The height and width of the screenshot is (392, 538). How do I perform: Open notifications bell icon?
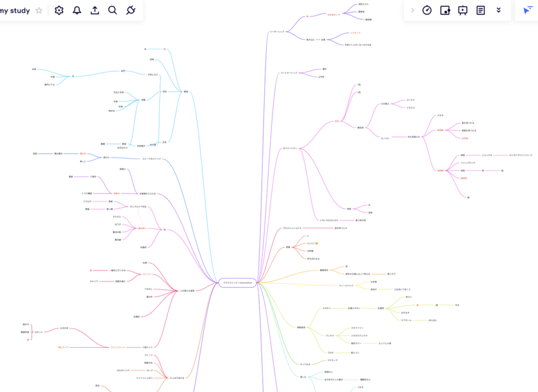point(77,10)
